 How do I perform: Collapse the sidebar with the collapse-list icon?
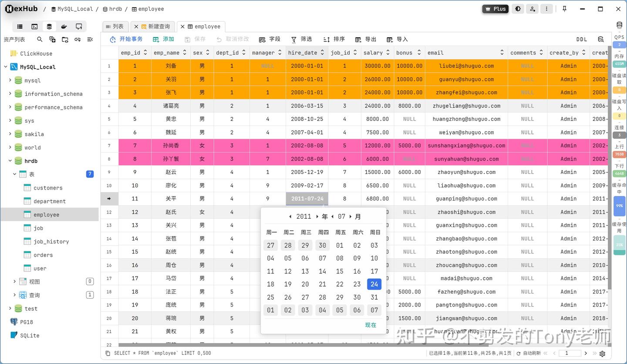(91, 40)
